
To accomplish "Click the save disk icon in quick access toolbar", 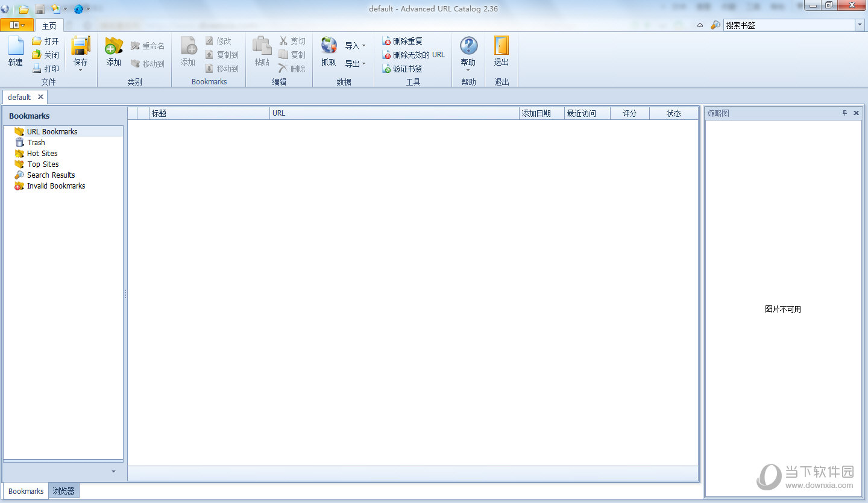I will click(40, 9).
